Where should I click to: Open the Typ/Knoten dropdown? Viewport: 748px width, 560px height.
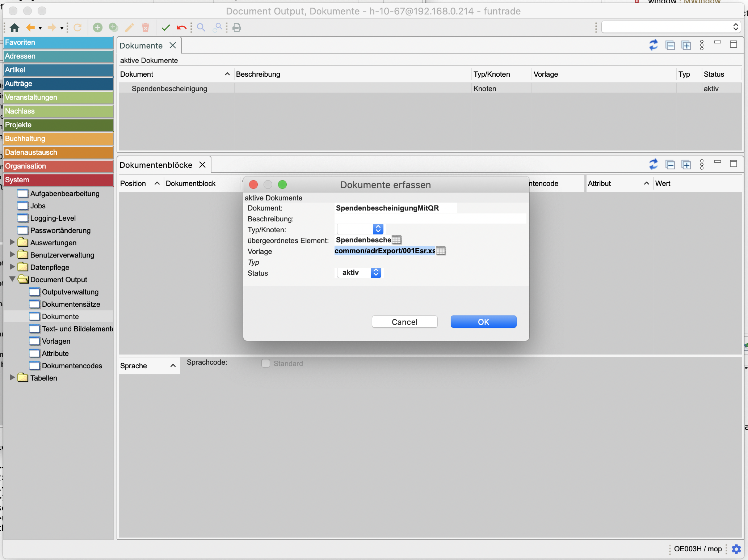coord(378,229)
